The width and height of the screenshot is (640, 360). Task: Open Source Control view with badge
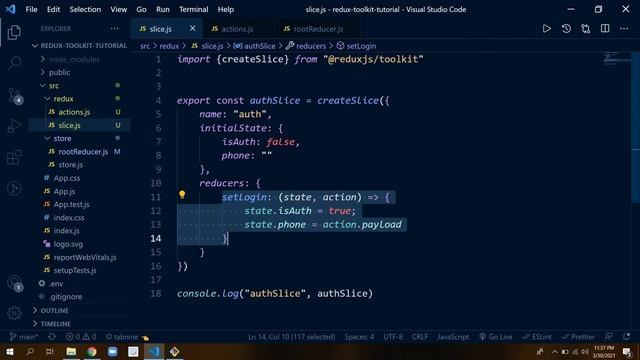click(x=15, y=95)
